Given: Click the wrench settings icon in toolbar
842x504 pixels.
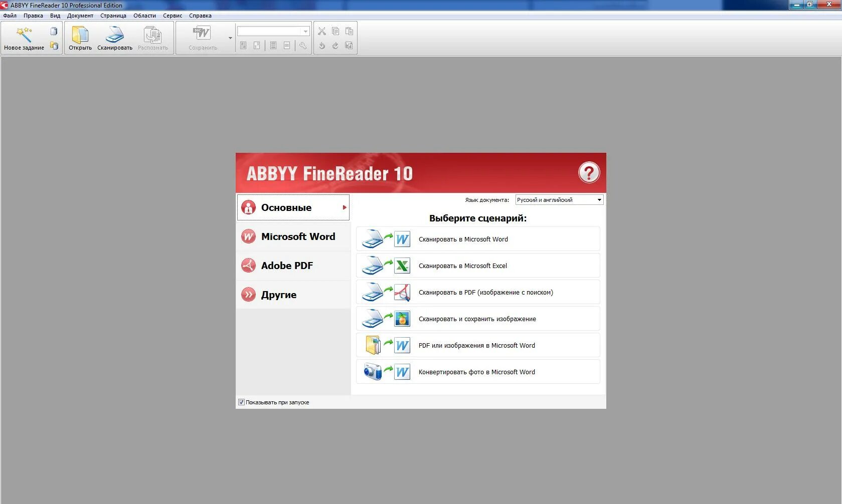Looking at the screenshot, I should pyautogui.click(x=303, y=46).
